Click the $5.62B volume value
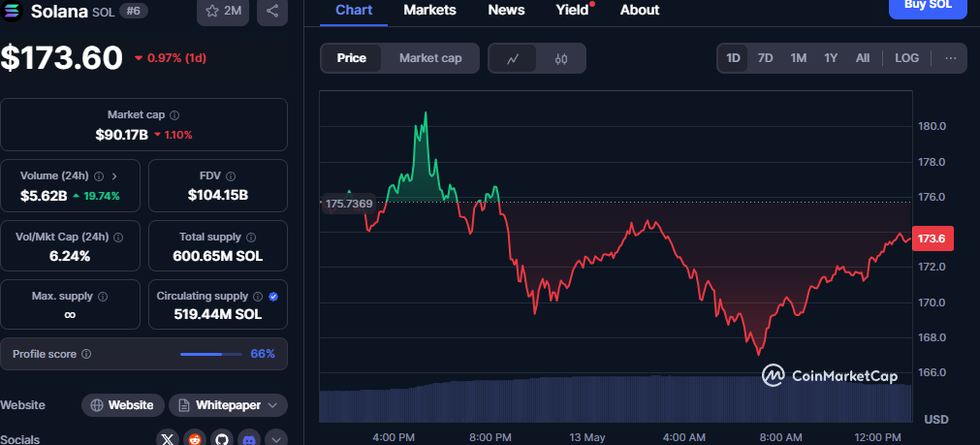 click(x=43, y=196)
